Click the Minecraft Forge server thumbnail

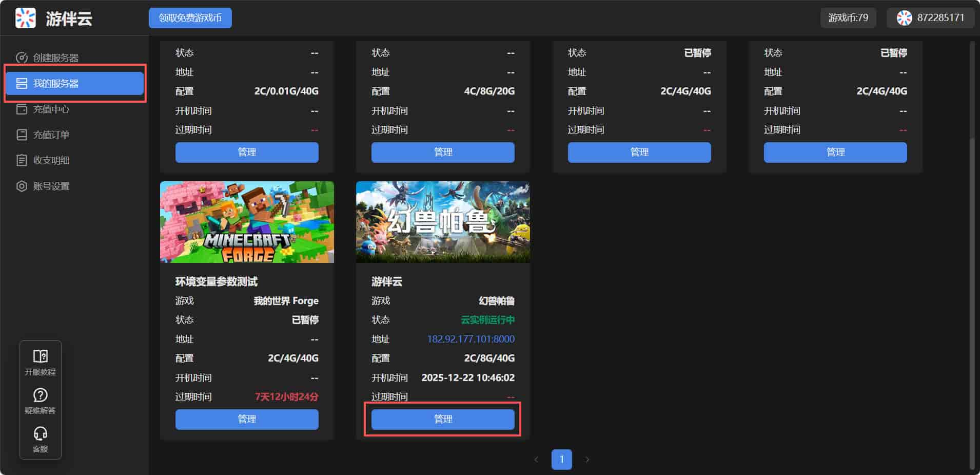click(247, 222)
